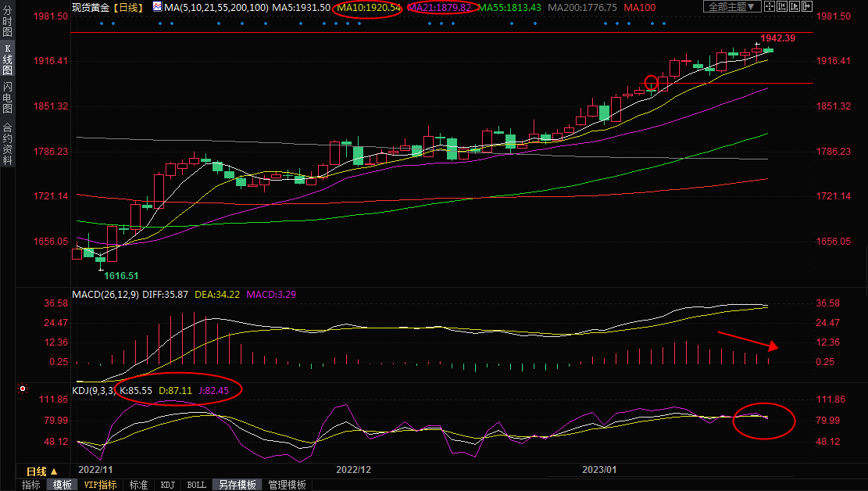The width and height of the screenshot is (868, 491).
Task: Apply the 标准 template
Action: click(138, 485)
